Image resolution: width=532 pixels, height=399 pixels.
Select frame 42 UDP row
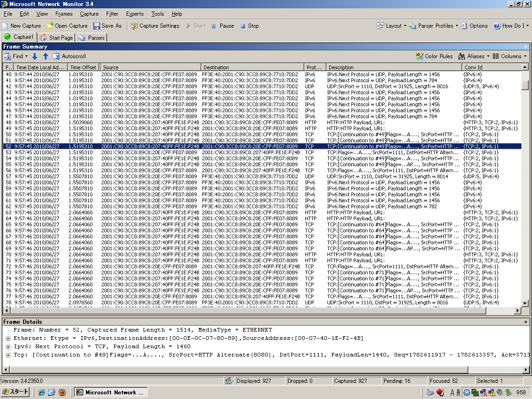[x=262, y=86]
